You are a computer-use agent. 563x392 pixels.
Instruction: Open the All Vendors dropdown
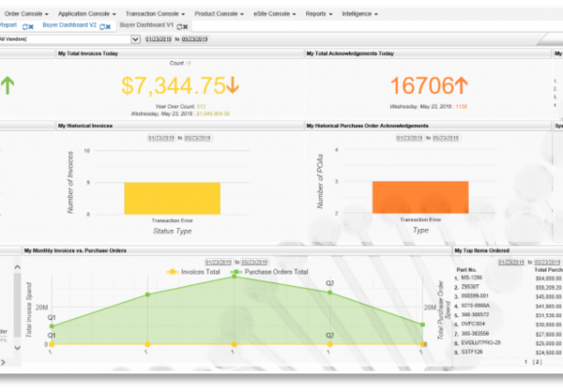(136, 39)
